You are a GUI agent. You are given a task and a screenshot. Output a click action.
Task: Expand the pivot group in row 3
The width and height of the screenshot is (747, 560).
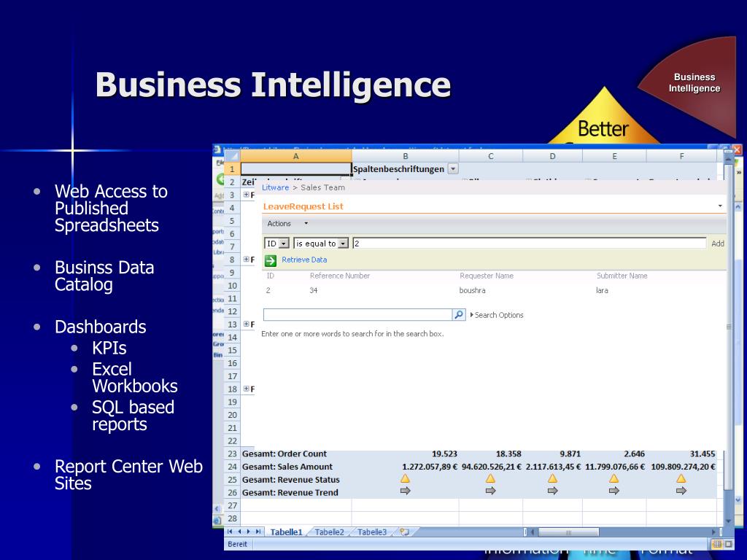(247, 194)
